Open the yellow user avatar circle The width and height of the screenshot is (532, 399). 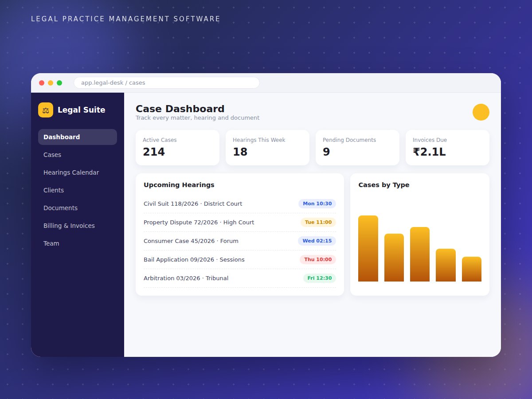pyautogui.click(x=481, y=112)
